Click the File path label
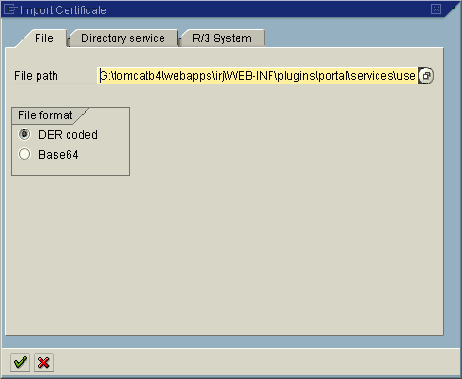 (x=36, y=76)
